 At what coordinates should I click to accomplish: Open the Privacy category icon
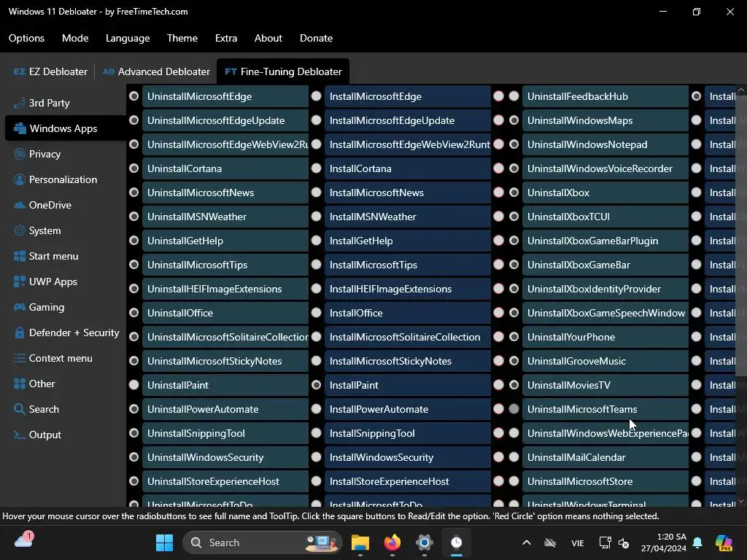click(x=20, y=154)
